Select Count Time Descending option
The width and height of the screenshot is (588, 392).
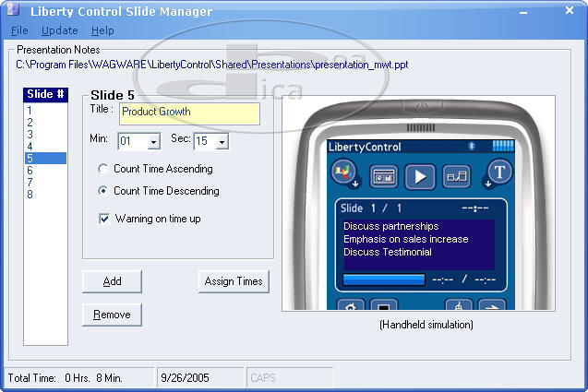[x=103, y=192]
